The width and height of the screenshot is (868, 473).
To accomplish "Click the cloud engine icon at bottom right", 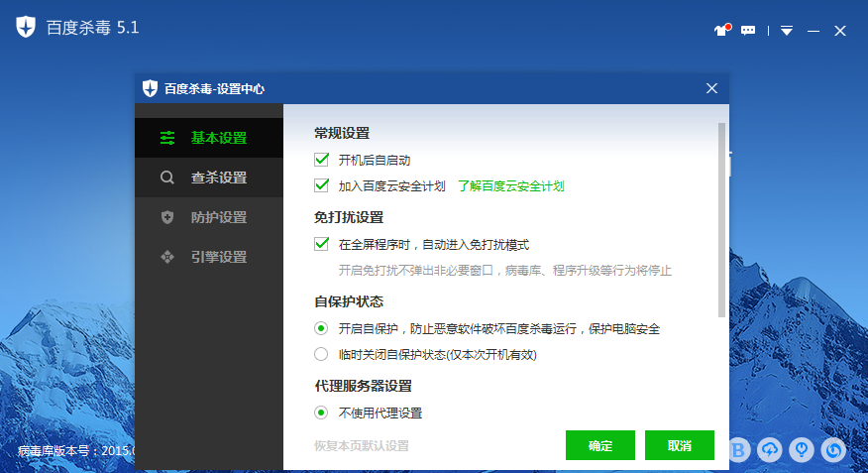I will point(770,450).
